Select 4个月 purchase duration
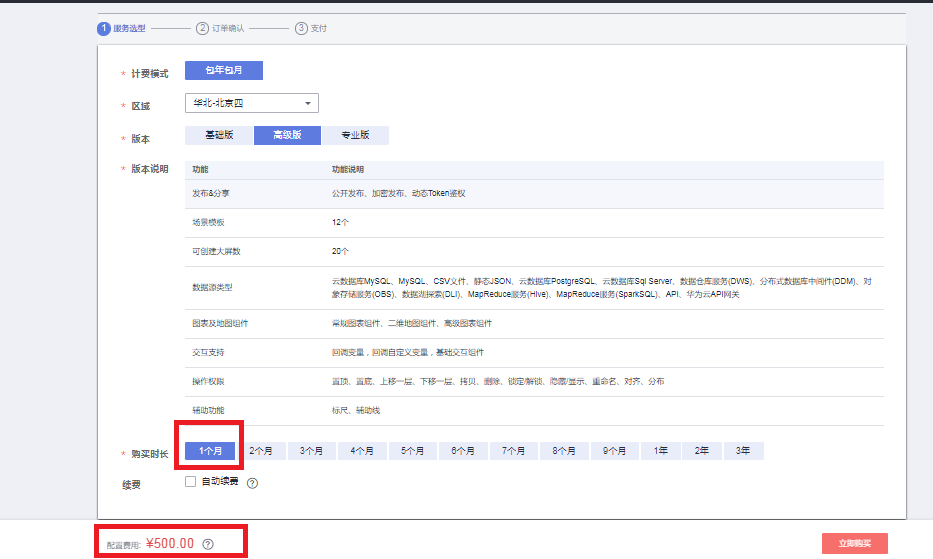 tap(362, 451)
